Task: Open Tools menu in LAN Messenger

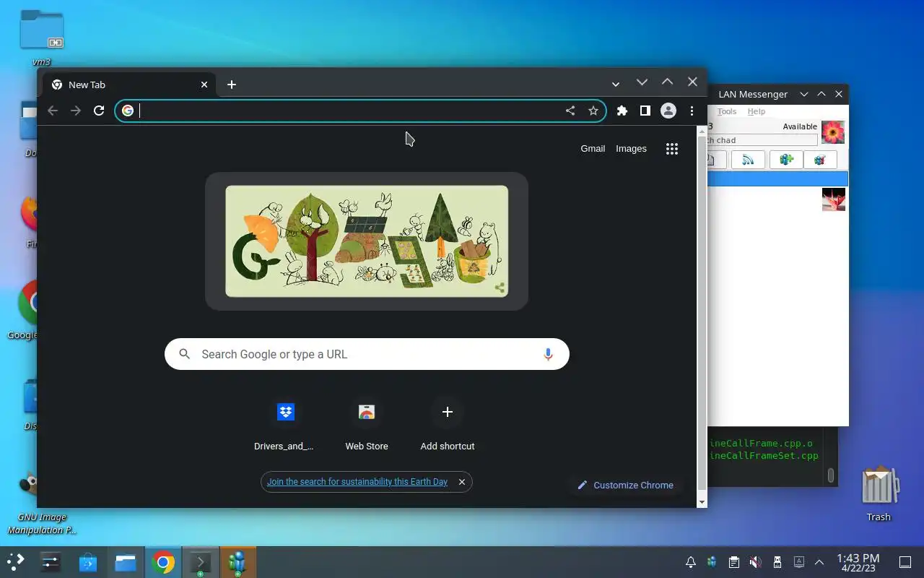Action: 727,111
